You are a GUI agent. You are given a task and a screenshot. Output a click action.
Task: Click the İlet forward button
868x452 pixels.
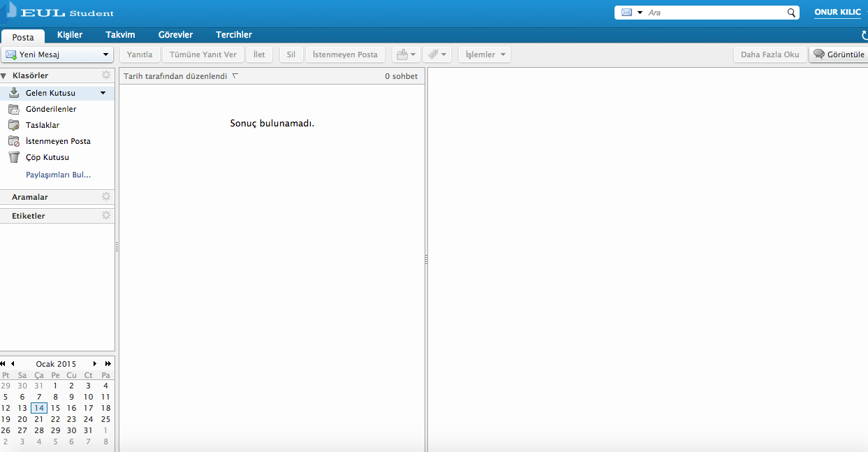[259, 54]
